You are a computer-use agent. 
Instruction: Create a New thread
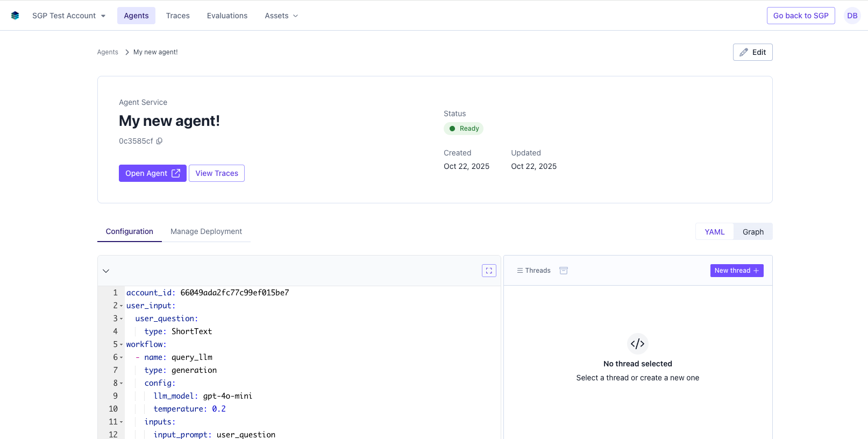click(737, 271)
